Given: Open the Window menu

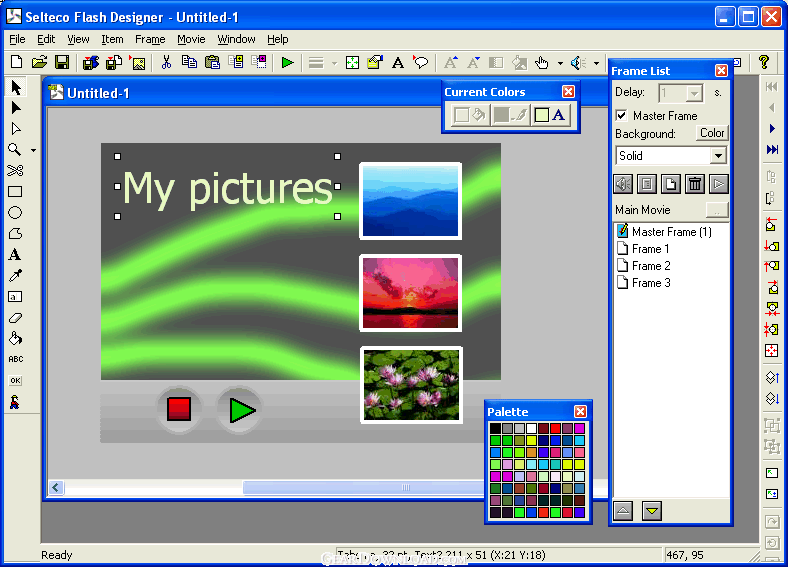Looking at the screenshot, I should click(x=236, y=39).
